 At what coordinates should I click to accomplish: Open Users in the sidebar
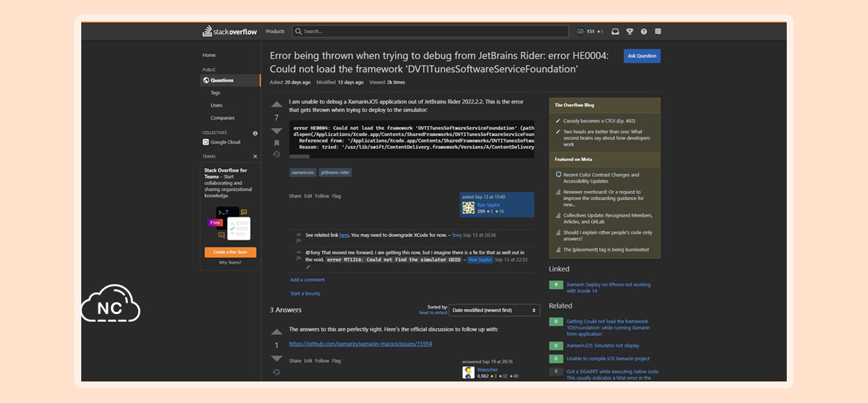(x=217, y=105)
